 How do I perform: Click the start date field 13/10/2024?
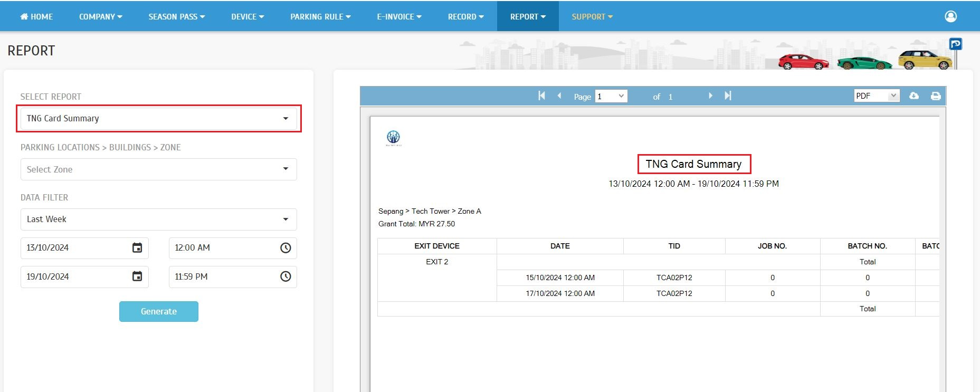coord(84,247)
